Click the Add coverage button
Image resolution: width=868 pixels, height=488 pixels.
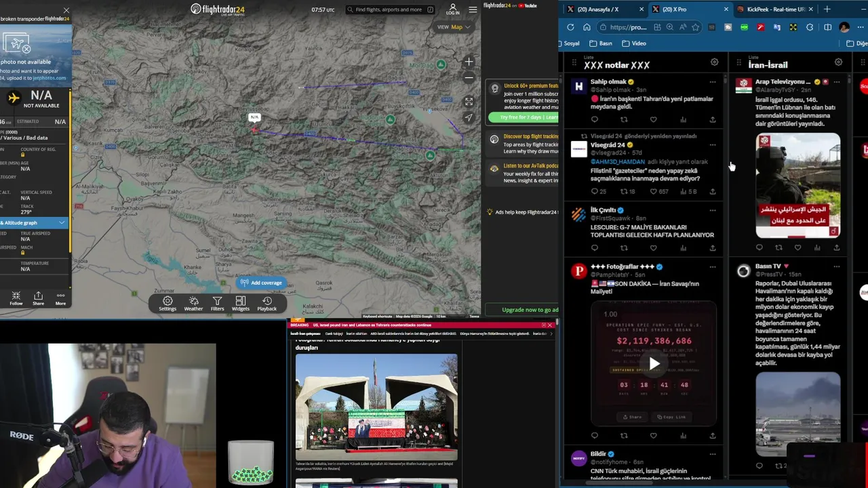click(261, 283)
